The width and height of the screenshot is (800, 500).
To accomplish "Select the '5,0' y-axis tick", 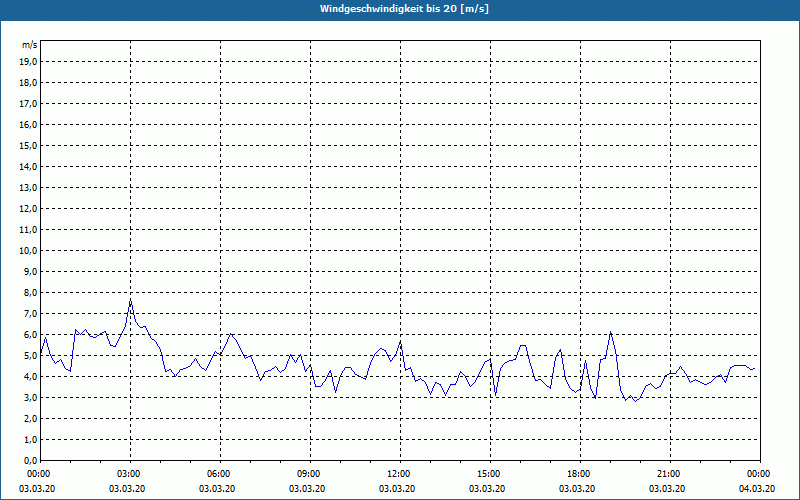I will click(x=30, y=356).
